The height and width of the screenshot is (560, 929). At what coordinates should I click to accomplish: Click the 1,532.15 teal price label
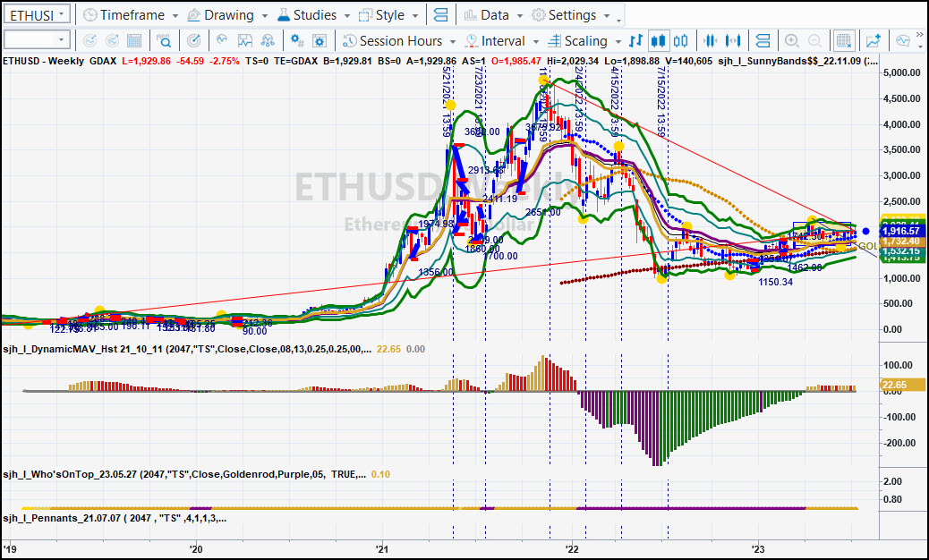coord(900,251)
